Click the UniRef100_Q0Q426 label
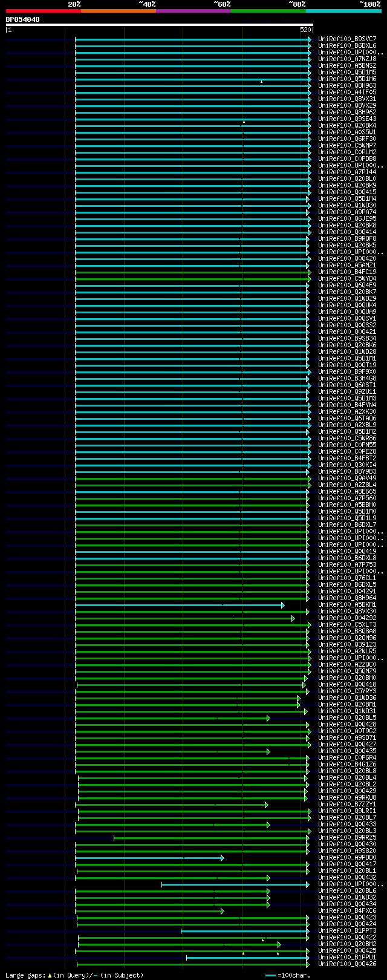 pos(347,964)
